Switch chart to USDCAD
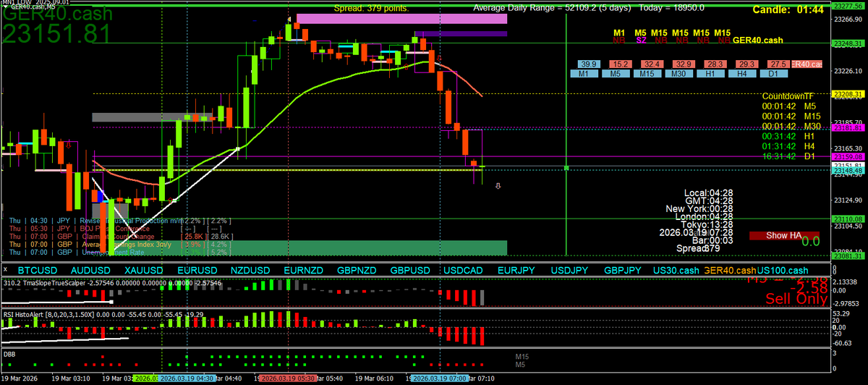The height and width of the screenshot is (385, 868). coord(464,270)
